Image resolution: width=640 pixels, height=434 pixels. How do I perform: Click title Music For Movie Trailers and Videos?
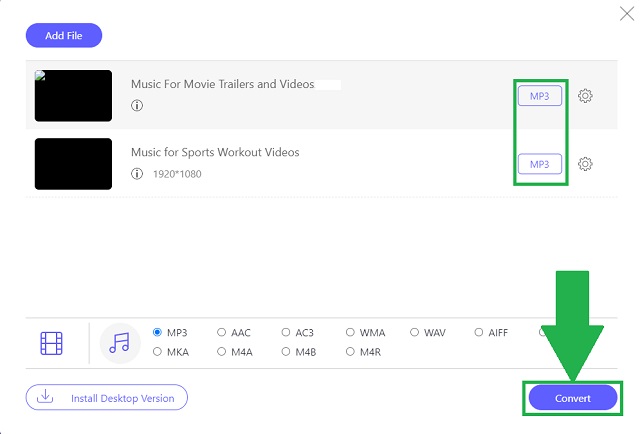pyautogui.click(x=222, y=84)
